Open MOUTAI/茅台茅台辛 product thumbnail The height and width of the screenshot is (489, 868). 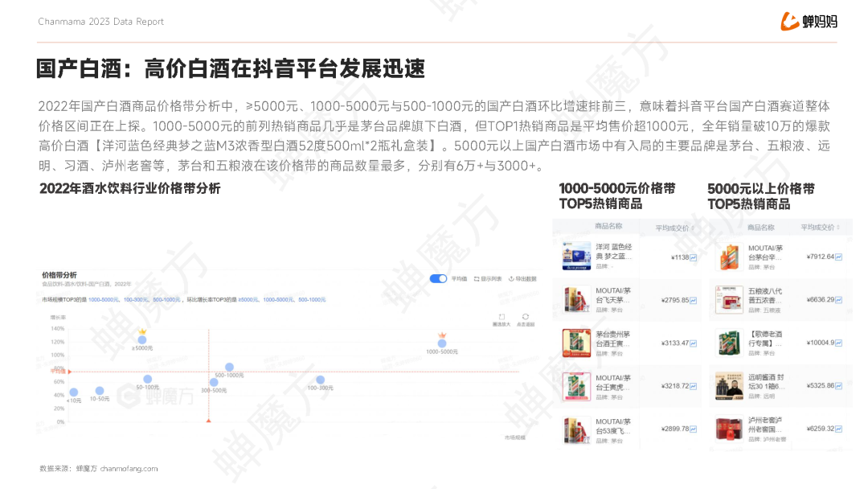tap(728, 257)
